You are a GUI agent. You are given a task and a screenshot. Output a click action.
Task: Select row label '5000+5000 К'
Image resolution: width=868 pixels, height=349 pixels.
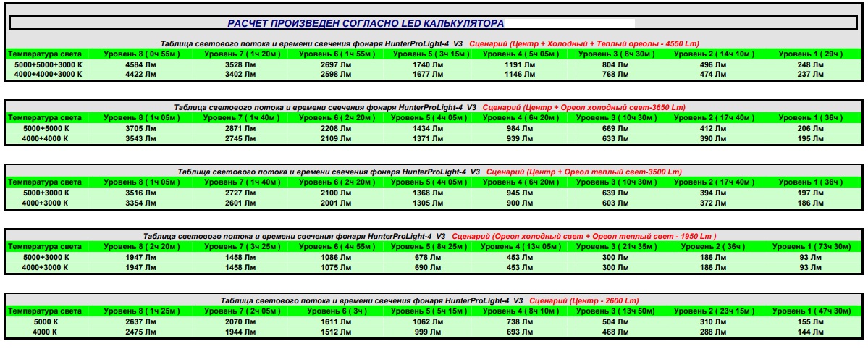[x=46, y=128]
